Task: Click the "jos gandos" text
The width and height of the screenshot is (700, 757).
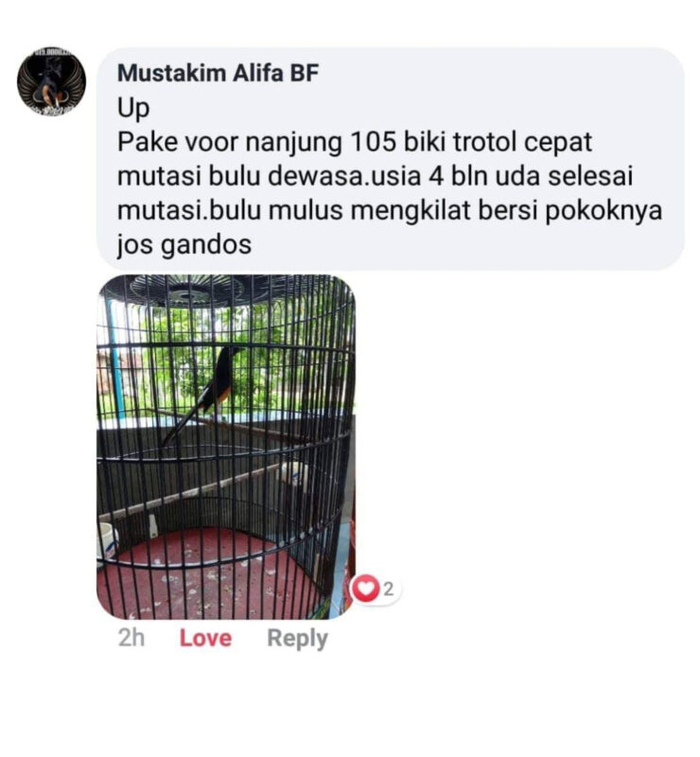Action: 184,245
